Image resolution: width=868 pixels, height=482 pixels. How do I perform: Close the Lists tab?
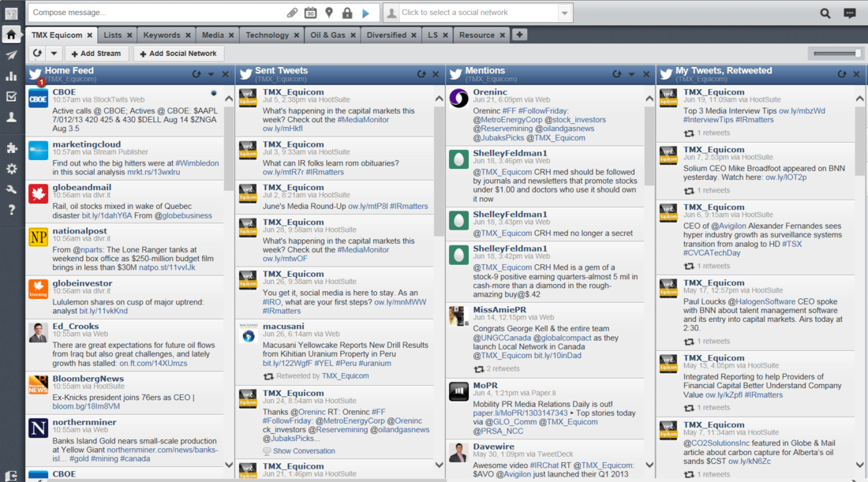(x=129, y=35)
